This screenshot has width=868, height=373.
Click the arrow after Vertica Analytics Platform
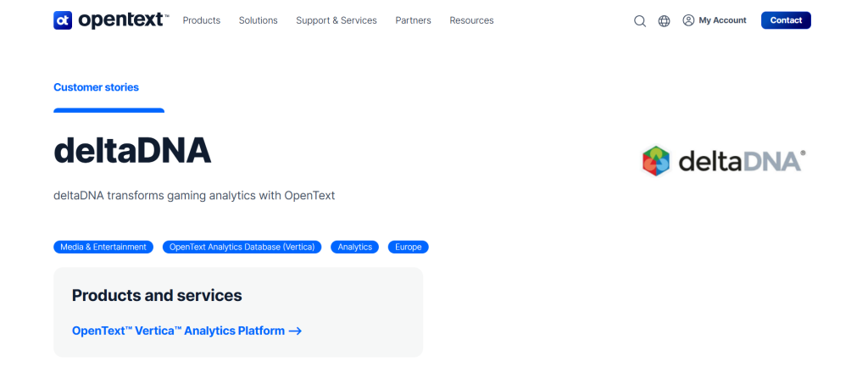click(x=296, y=331)
